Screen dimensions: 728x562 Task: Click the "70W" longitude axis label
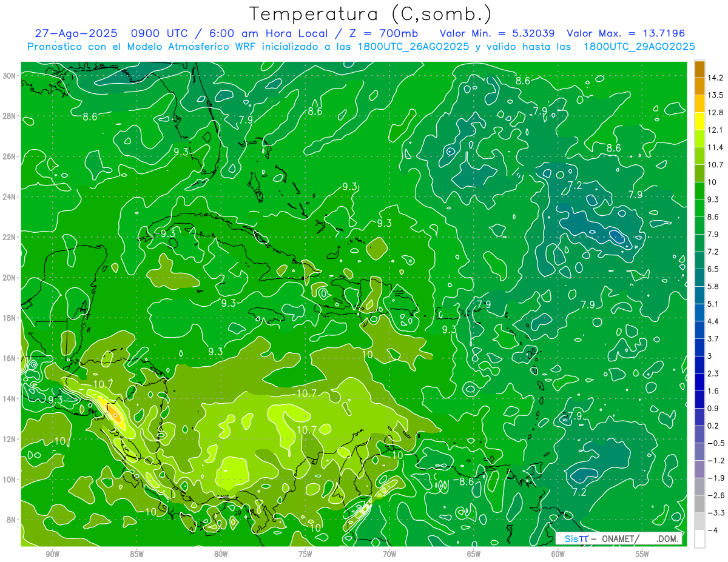pyautogui.click(x=389, y=554)
